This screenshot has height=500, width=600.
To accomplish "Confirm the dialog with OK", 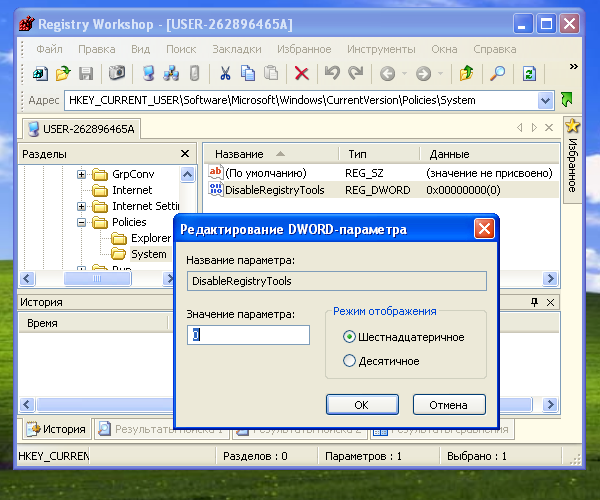I will pos(362,405).
